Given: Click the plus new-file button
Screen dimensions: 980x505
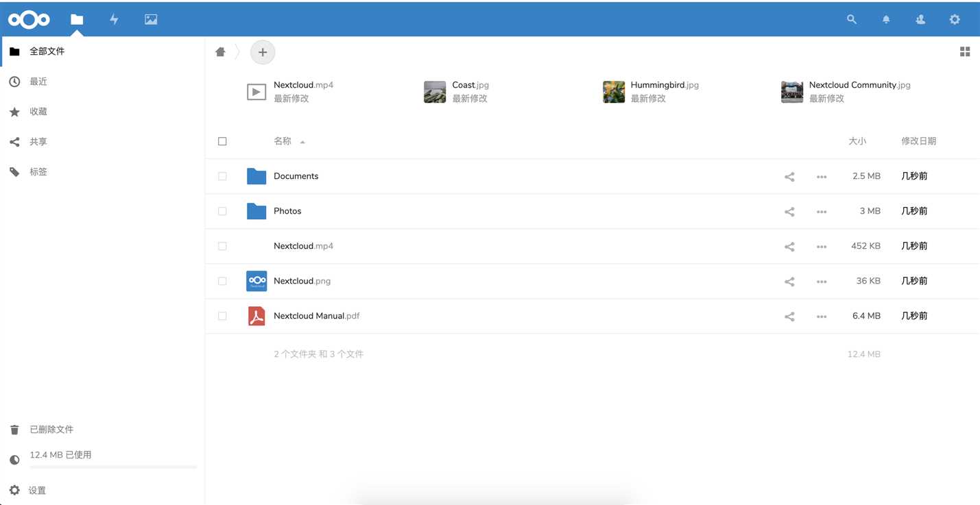Looking at the screenshot, I should 263,52.
